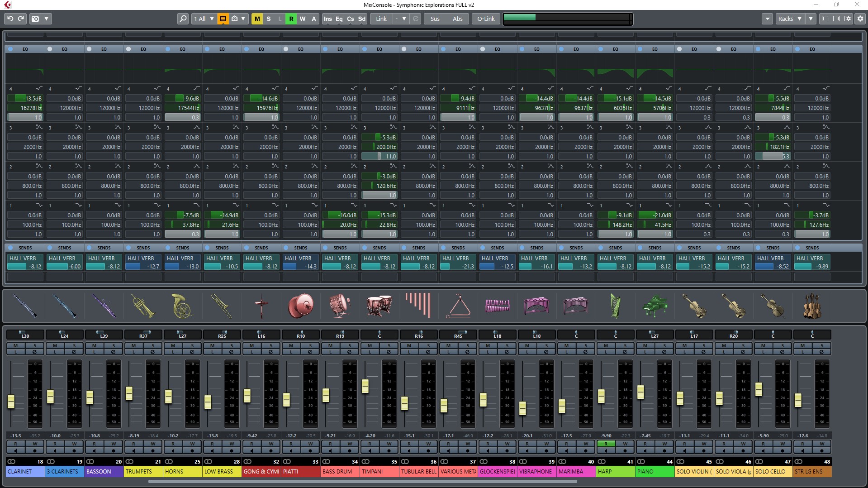Solo the 3 CLARINETS channel
The image size is (868, 488).
click(74, 346)
